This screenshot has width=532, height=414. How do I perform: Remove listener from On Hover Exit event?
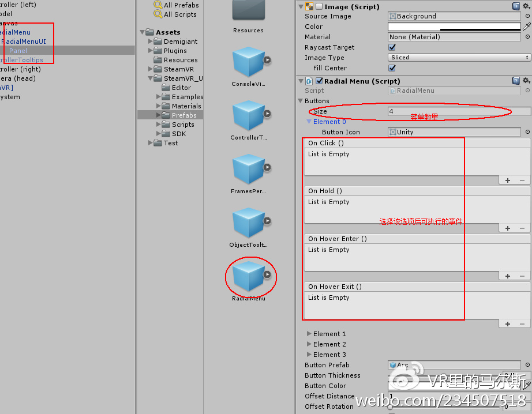click(522, 324)
